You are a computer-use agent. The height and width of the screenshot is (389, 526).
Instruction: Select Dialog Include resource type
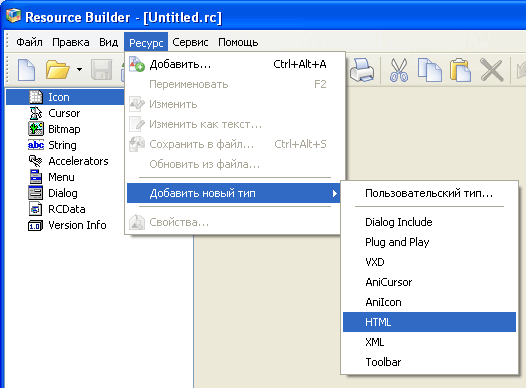click(429, 222)
